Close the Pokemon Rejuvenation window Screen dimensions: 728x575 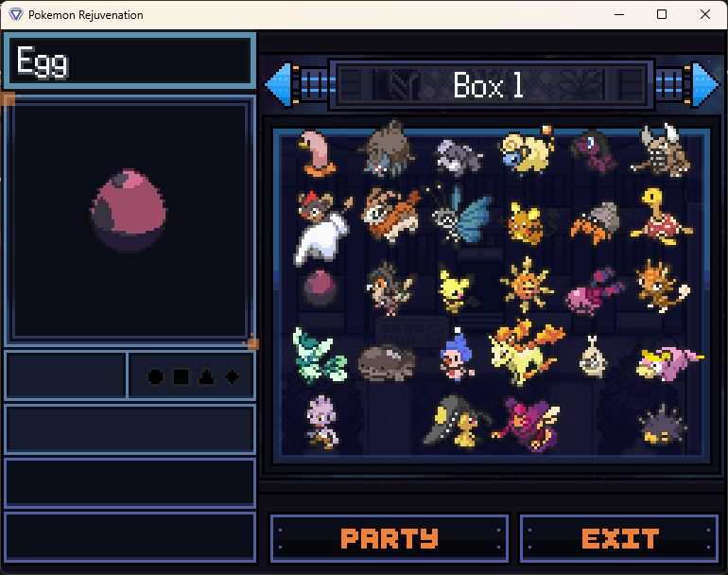tap(704, 14)
